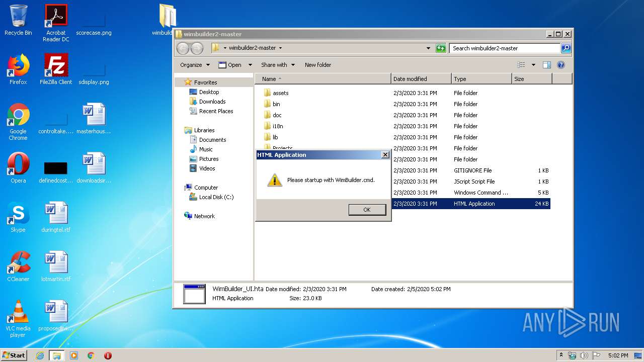Click the taskbar clock 5:02 PM
The image size is (644, 362).
[618, 355]
